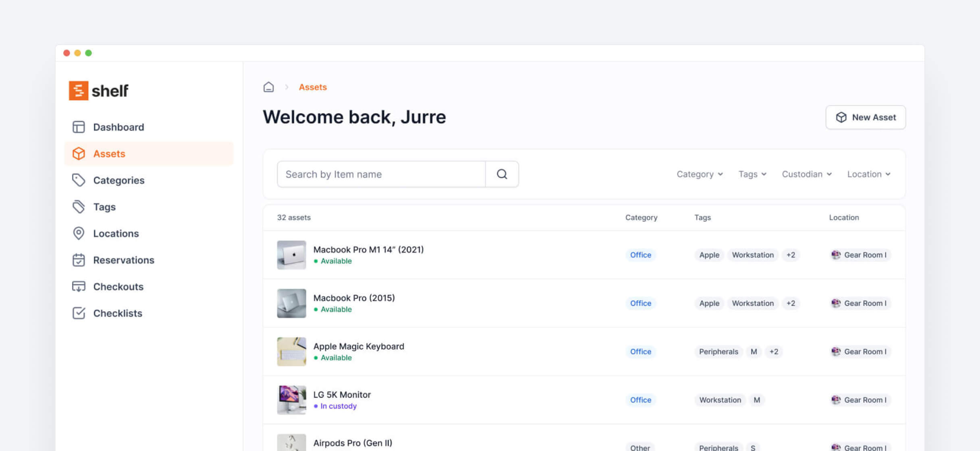This screenshot has height=451, width=980.
Task: Click the Reservations calendar icon
Action: point(79,260)
